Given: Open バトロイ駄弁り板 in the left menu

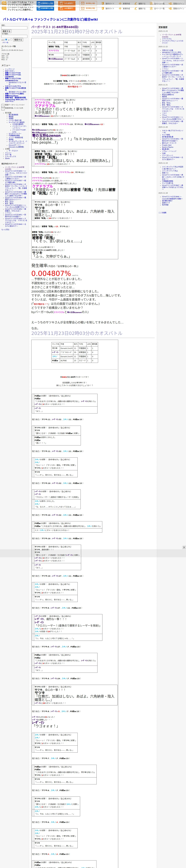Looking at the screenshot, I should pyautogui.click(x=15, y=120).
